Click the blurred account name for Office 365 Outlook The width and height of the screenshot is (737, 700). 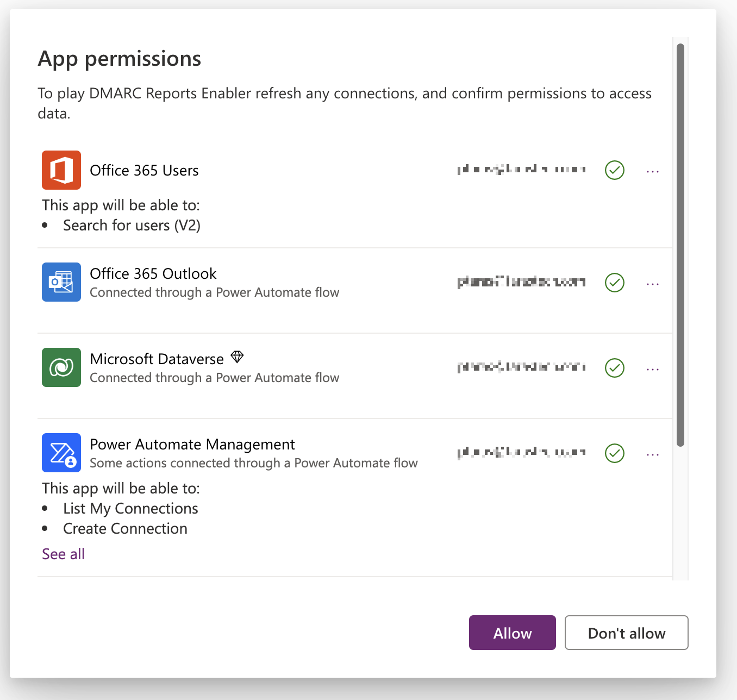coord(522,282)
